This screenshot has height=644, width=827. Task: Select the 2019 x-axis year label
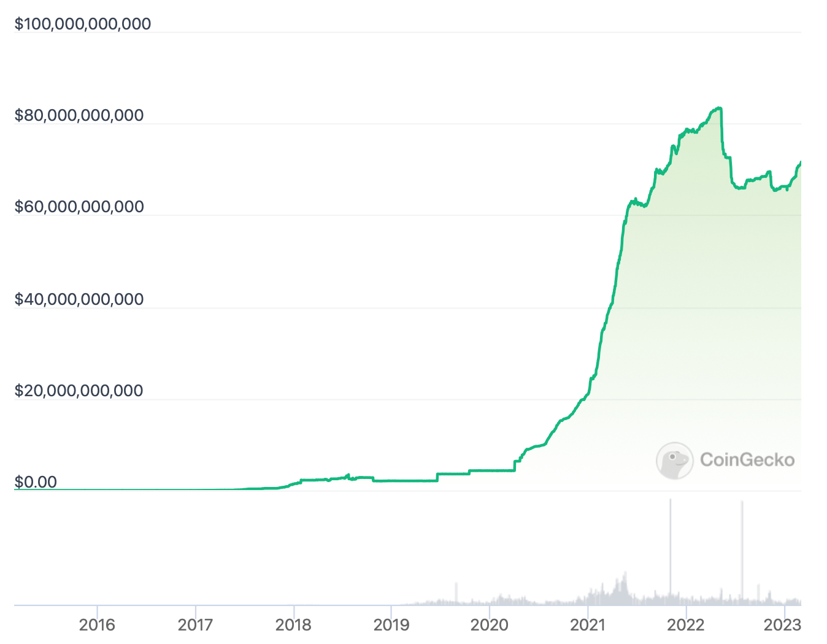[391, 625]
